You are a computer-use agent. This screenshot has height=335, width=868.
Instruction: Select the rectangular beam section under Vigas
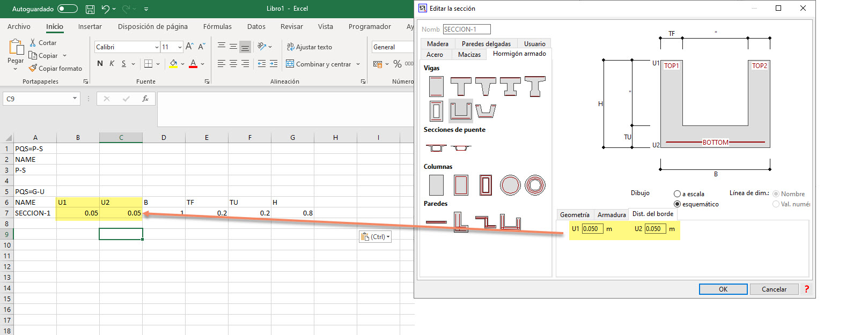436,86
